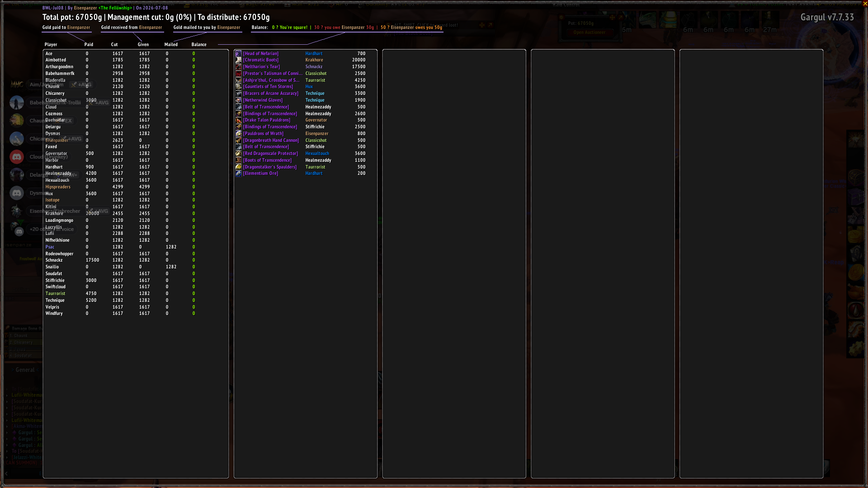Image resolution: width=868 pixels, height=488 pixels.
Task: Click buyer Hux beside Gauntlets of Ten Storms
Action: pyautogui.click(x=309, y=87)
